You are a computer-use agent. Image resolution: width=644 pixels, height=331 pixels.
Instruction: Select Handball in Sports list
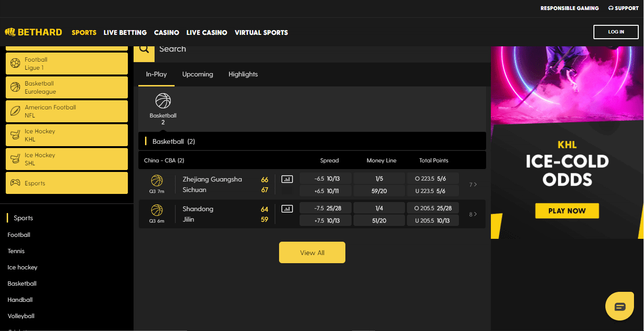pos(20,300)
